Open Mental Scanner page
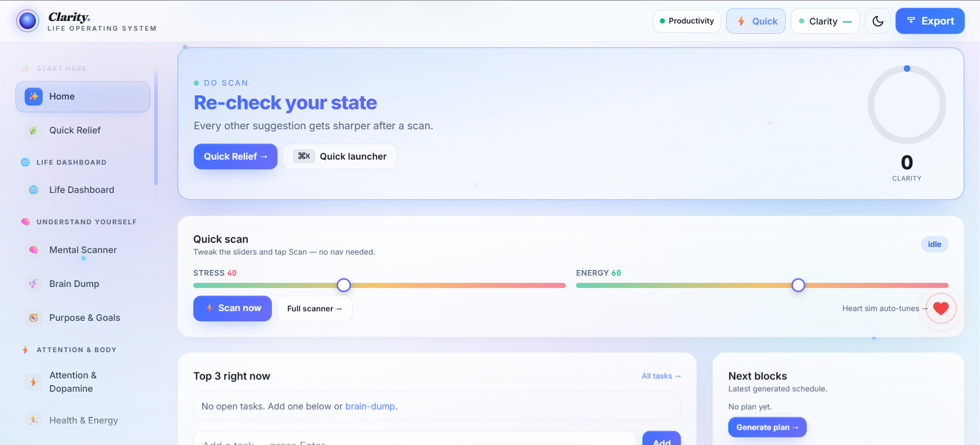This screenshot has height=445, width=980. [83, 250]
